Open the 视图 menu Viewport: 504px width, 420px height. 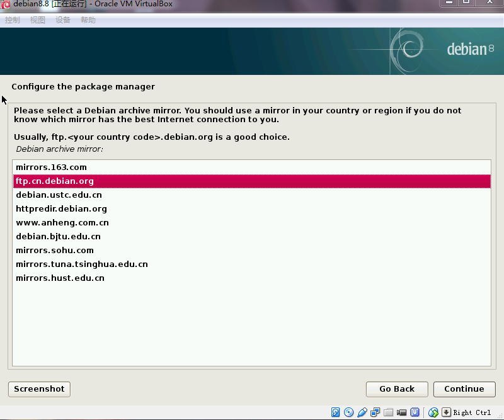coord(38,20)
